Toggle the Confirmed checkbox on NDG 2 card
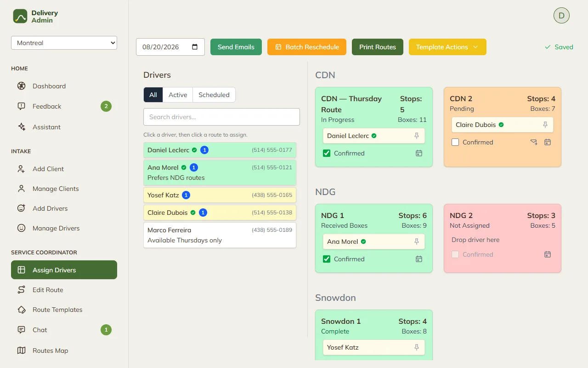This screenshot has width=588, height=368. (x=455, y=254)
